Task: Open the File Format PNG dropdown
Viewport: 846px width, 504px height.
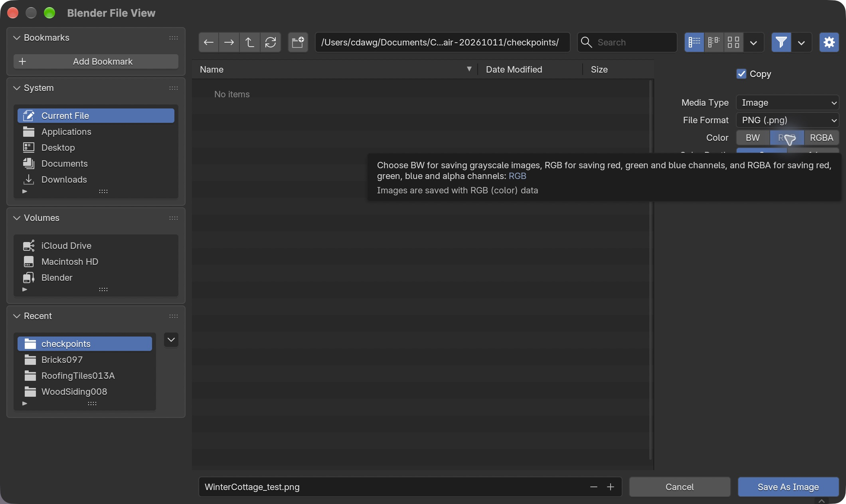Action: (787, 120)
